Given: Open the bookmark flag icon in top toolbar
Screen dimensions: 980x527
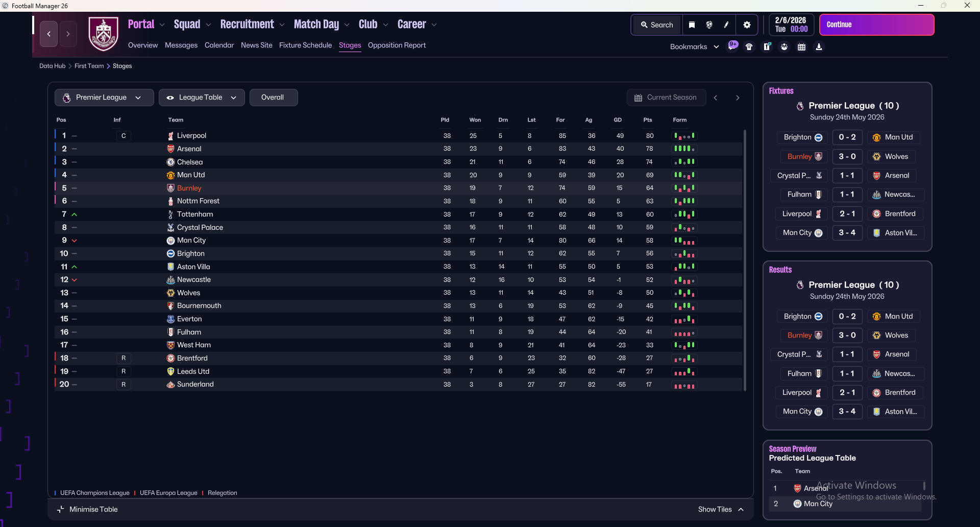Looking at the screenshot, I should 692,25.
